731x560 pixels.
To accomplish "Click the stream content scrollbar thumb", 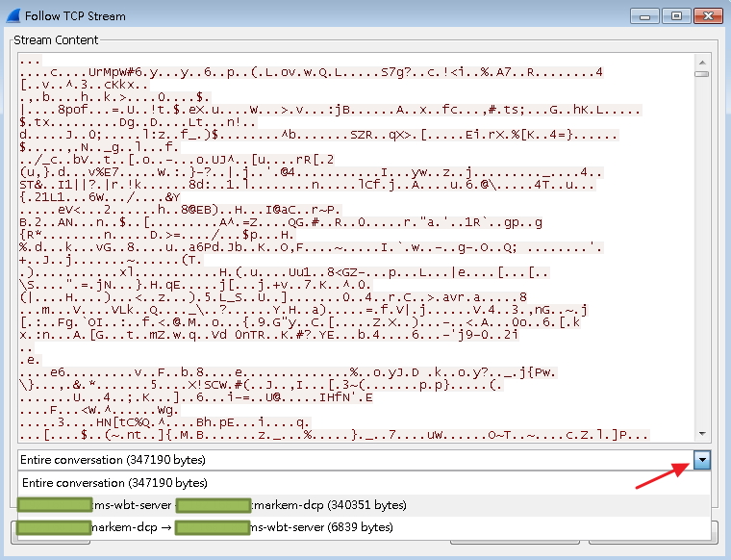I will [702, 74].
